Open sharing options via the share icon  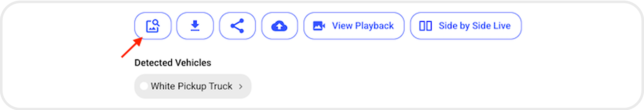[237, 26]
